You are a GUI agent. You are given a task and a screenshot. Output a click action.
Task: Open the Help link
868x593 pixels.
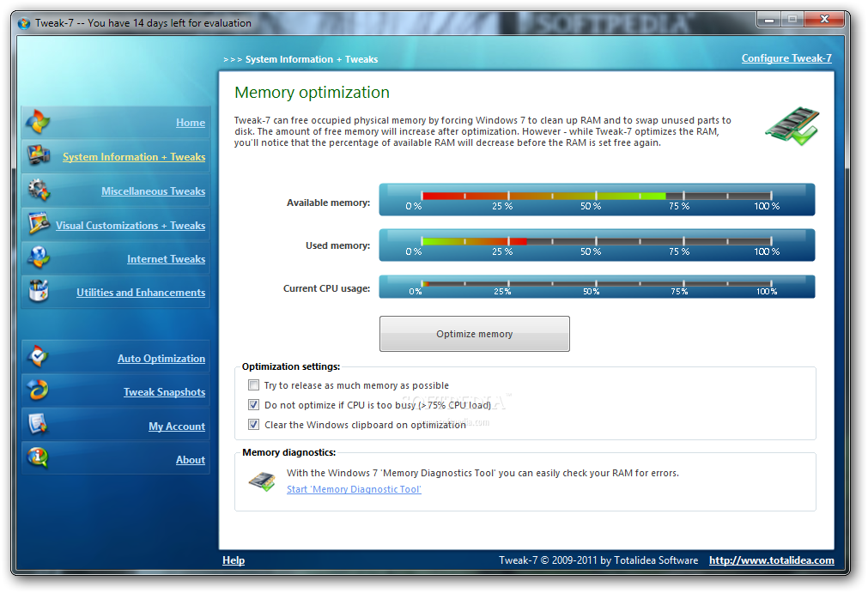pos(234,560)
